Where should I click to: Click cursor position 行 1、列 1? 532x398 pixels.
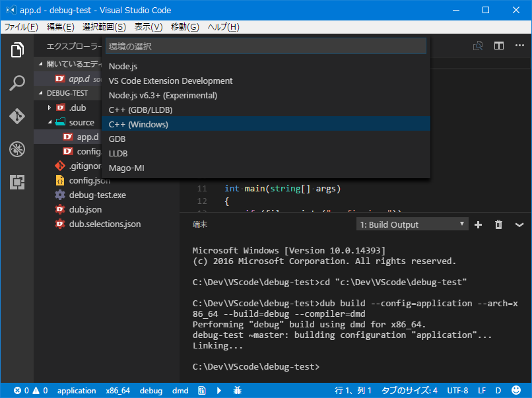353,391
